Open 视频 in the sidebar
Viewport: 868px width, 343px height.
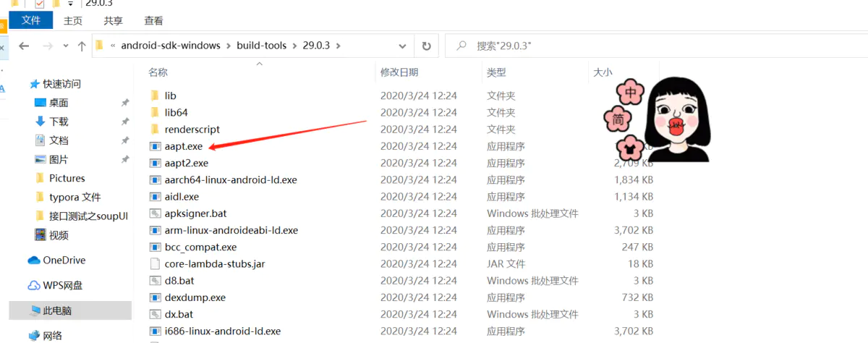point(59,235)
